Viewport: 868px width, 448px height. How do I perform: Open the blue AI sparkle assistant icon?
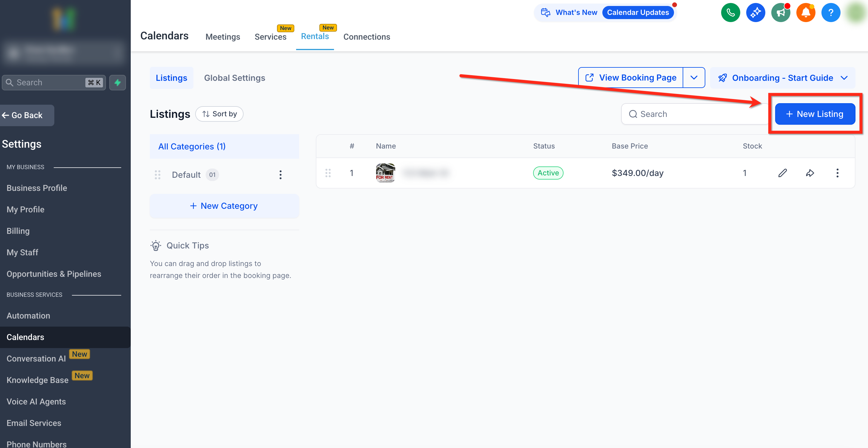755,13
